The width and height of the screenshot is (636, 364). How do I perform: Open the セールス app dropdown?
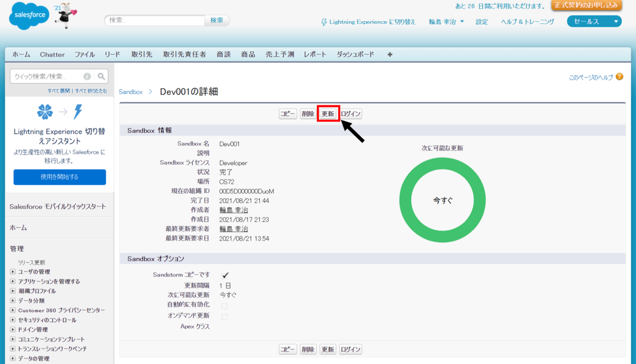594,22
